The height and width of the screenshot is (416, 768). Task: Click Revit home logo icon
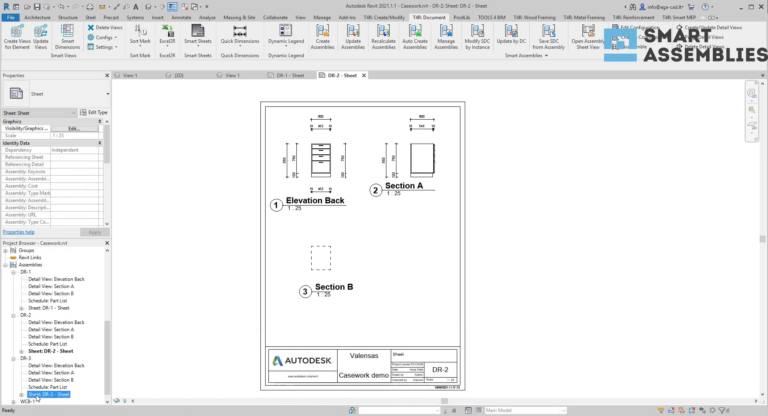[6, 7]
